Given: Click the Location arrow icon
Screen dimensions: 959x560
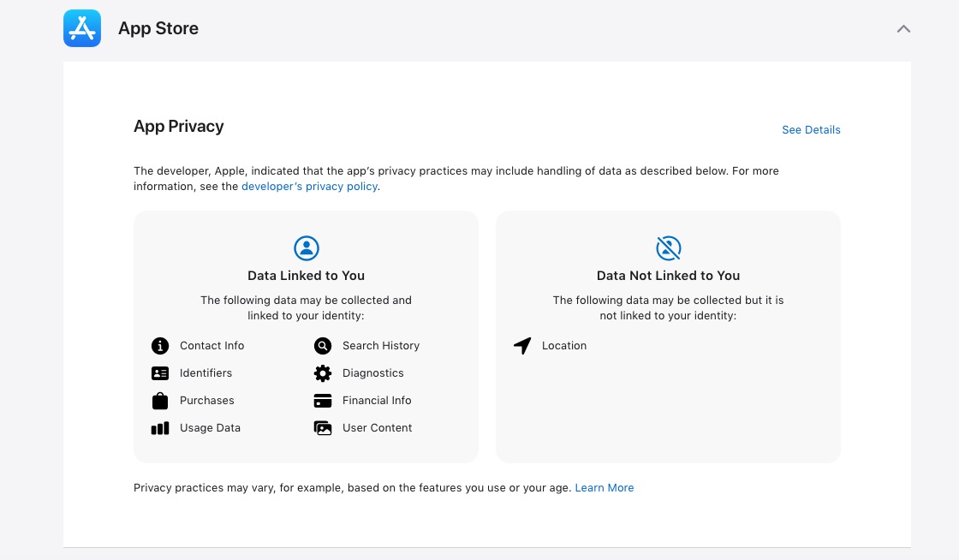Looking at the screenshot, I should (x=522, y=345).
